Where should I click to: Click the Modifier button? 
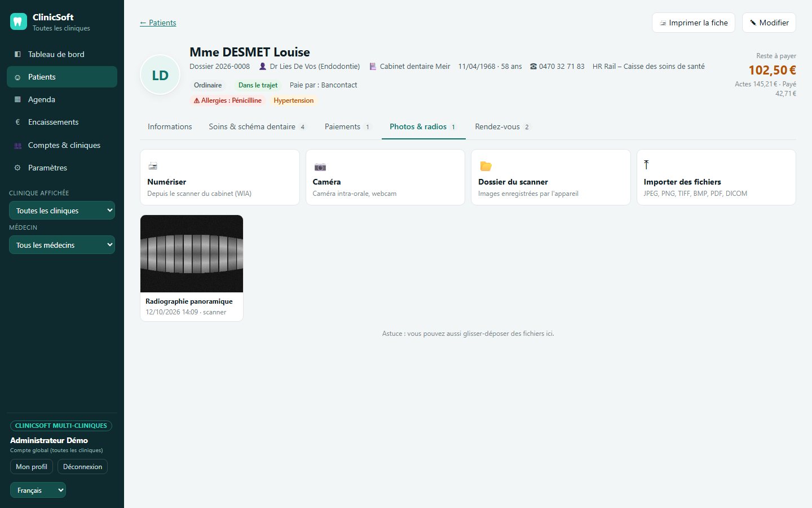769,23
